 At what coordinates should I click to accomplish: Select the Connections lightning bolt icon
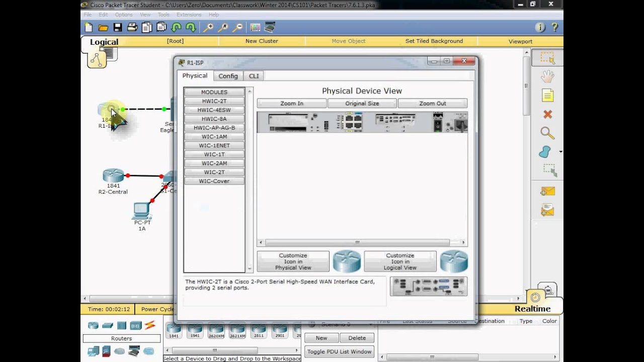(x=150, y=325)
